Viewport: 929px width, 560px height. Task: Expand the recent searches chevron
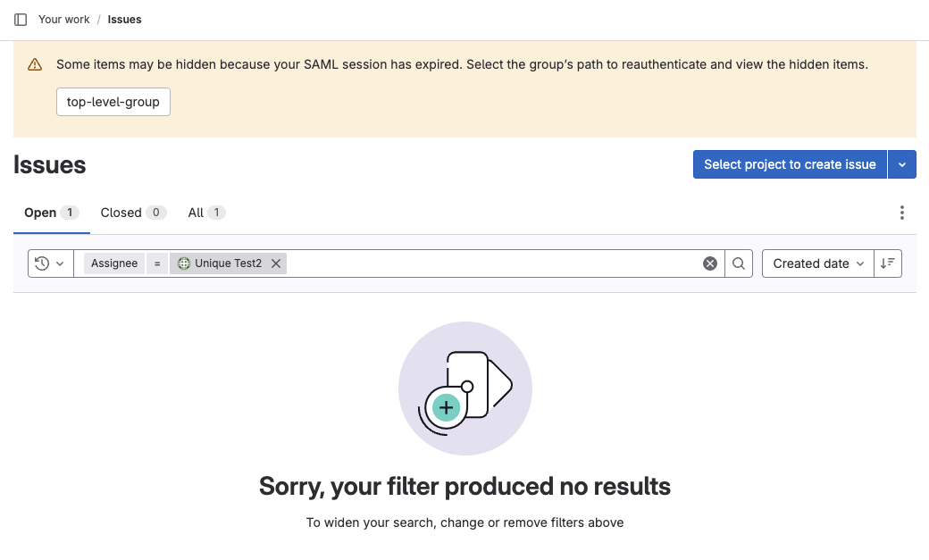58,263
